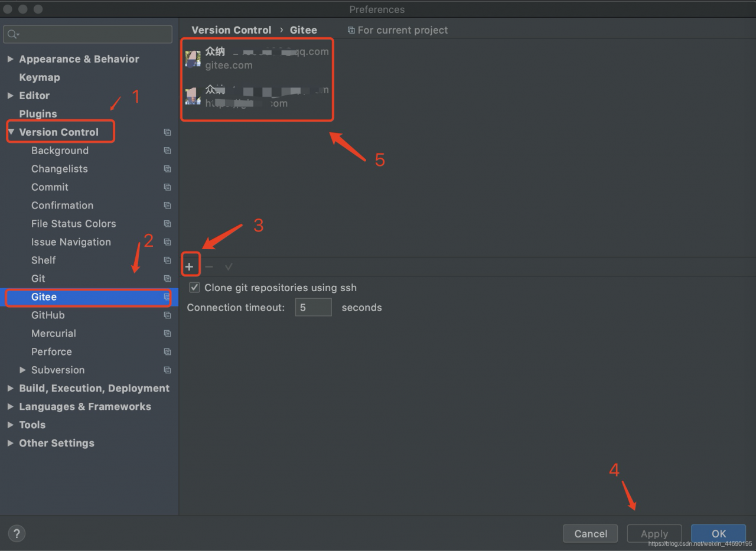
Task: Click the OK button
Action: (718, 534)
